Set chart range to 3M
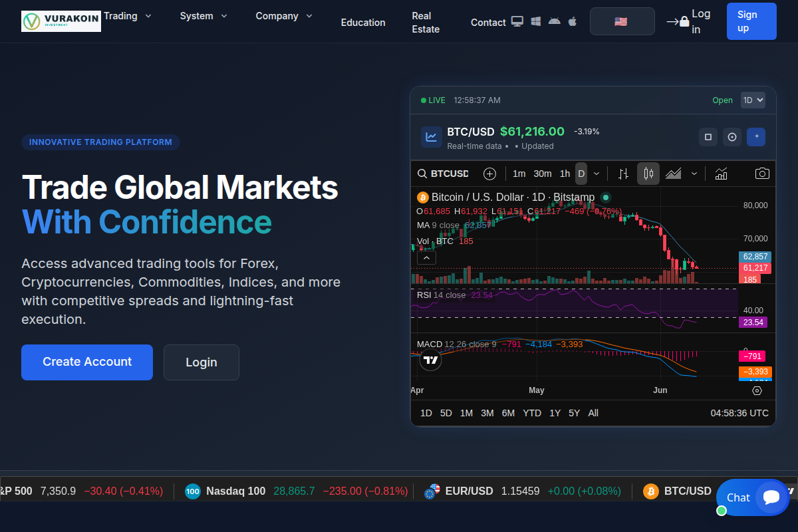 (x=487, y=413)
